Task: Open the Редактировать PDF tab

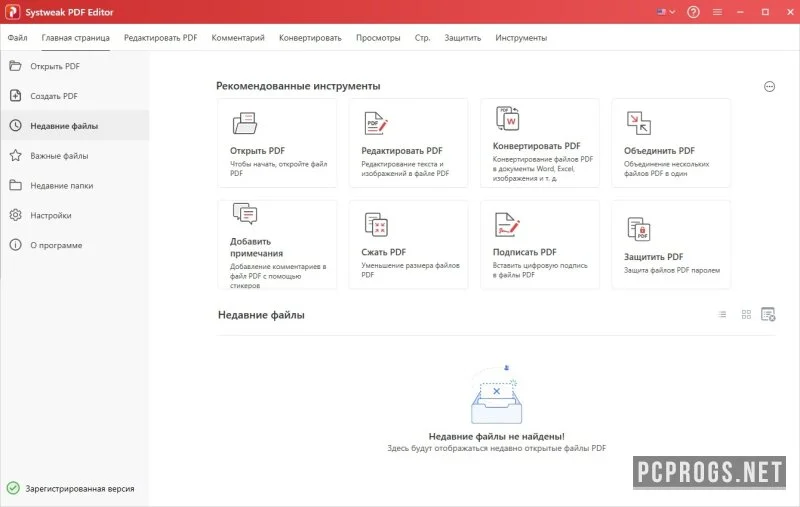Action: (x=160, y=38)
